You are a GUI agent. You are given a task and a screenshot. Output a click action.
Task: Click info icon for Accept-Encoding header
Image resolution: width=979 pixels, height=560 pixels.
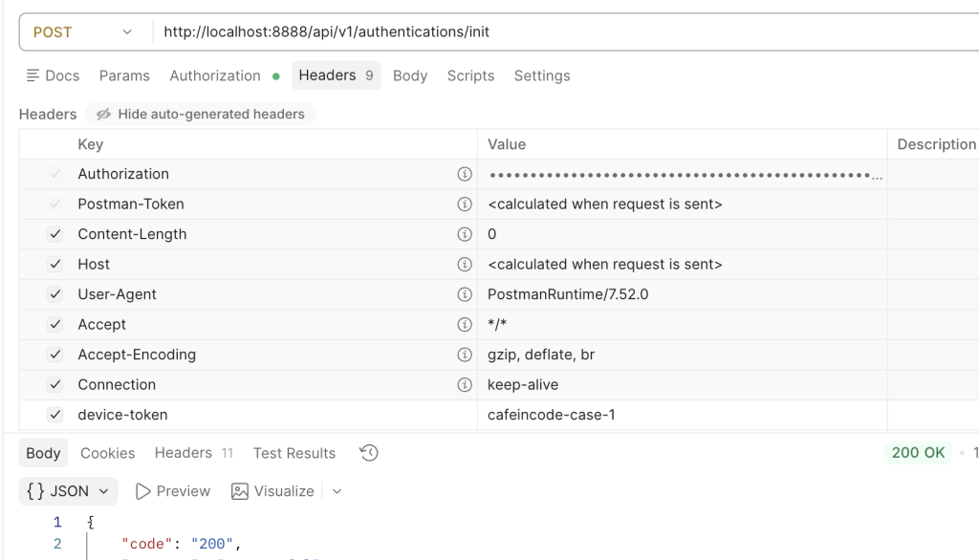coord(465,355)
